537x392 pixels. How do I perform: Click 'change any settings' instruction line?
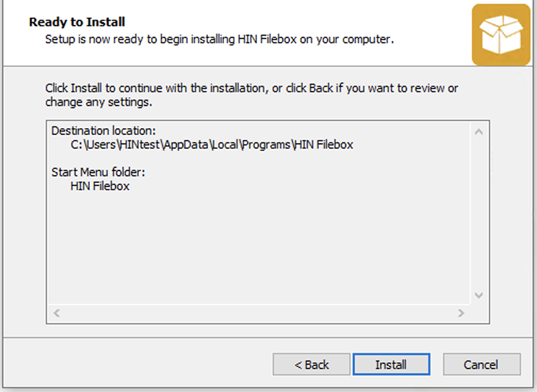point(99,103)
